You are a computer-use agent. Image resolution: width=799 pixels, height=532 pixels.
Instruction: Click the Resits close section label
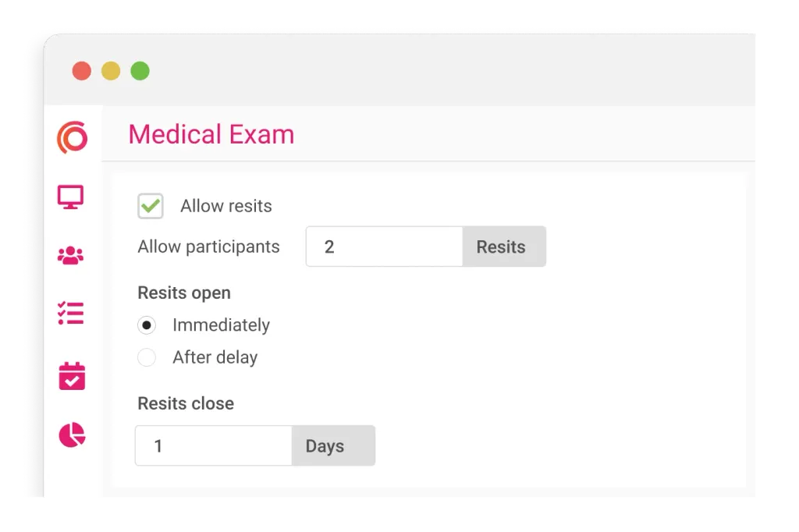point(186,403)
